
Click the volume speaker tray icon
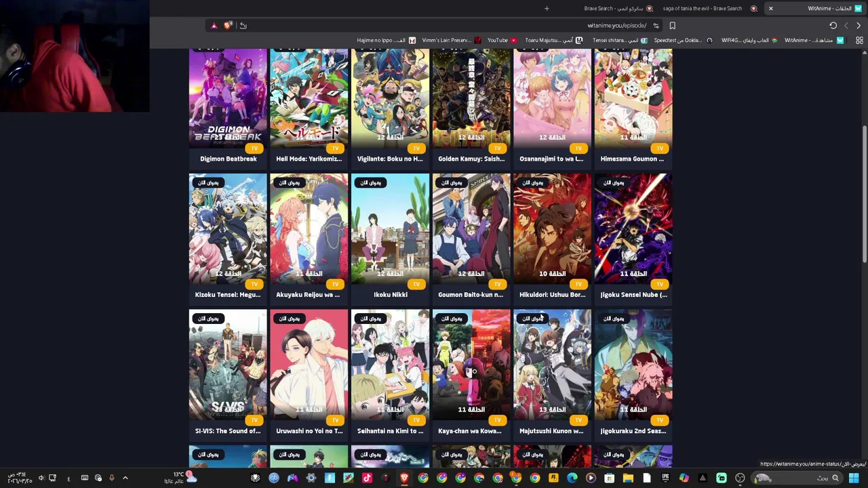41,478
